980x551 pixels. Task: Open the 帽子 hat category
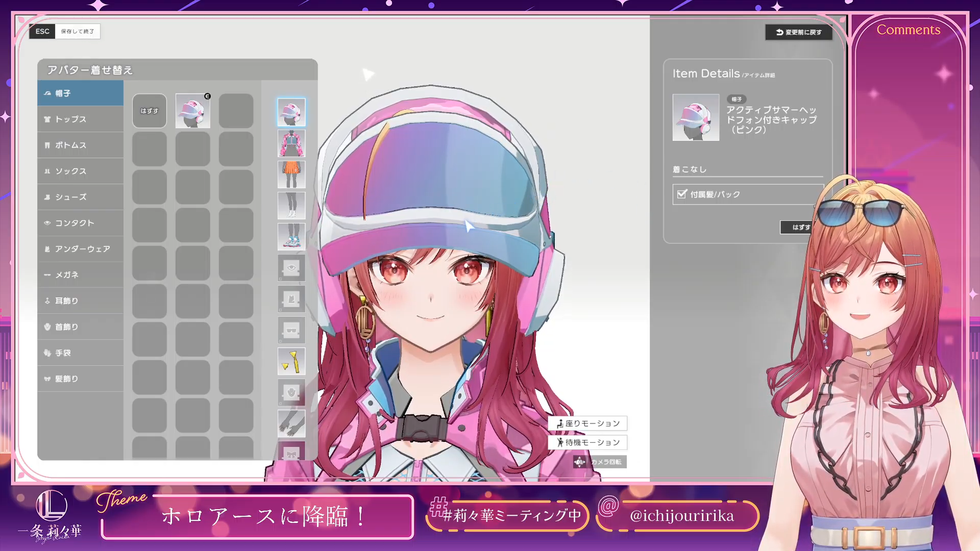(x=80, y=93)
